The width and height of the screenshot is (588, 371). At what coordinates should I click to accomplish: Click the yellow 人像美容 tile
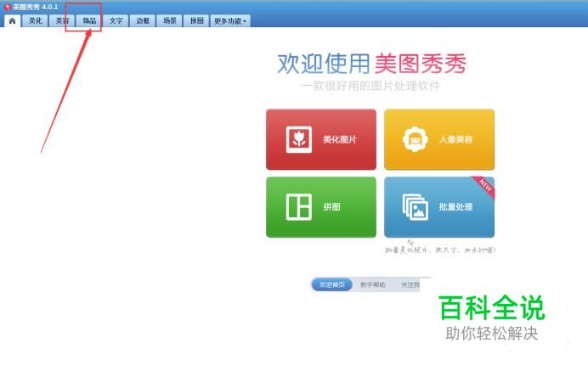pyautogui.click(x=439, y=139)
